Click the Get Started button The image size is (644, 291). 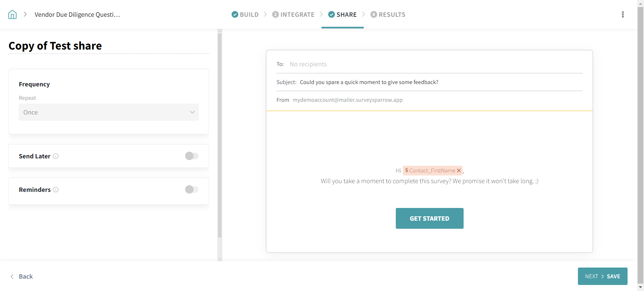(x=429, y=218)
